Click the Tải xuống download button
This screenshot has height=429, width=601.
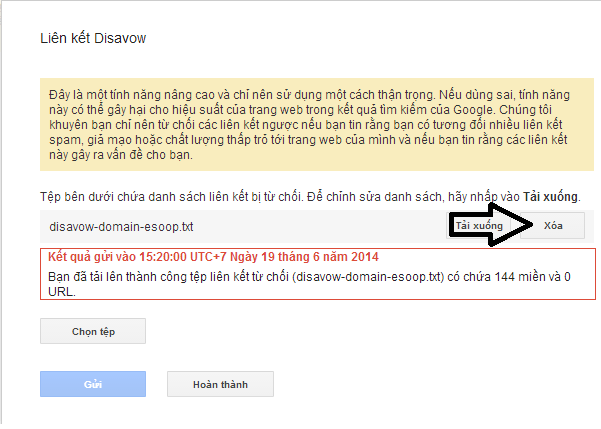[479, 225]
